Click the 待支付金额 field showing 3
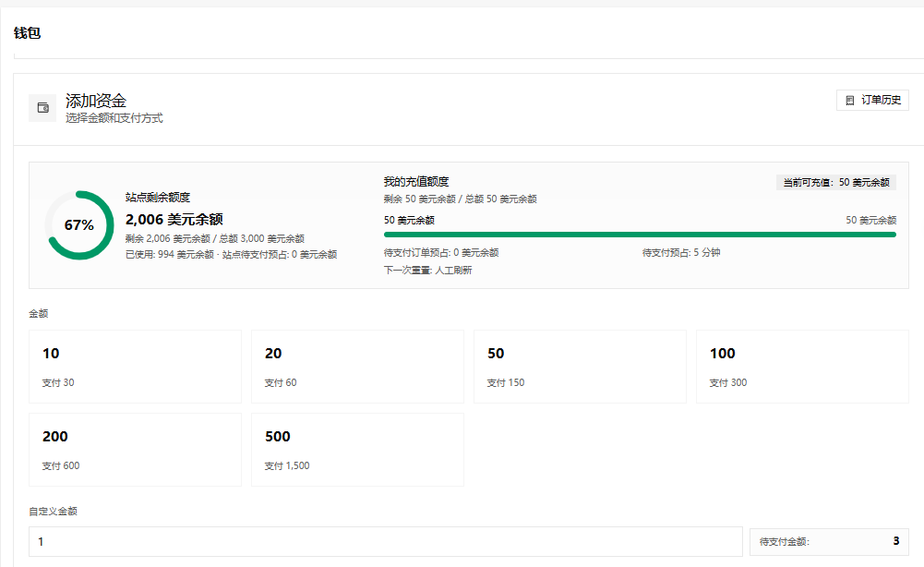This screenshot has height=567, width=924. coord(829,542)
